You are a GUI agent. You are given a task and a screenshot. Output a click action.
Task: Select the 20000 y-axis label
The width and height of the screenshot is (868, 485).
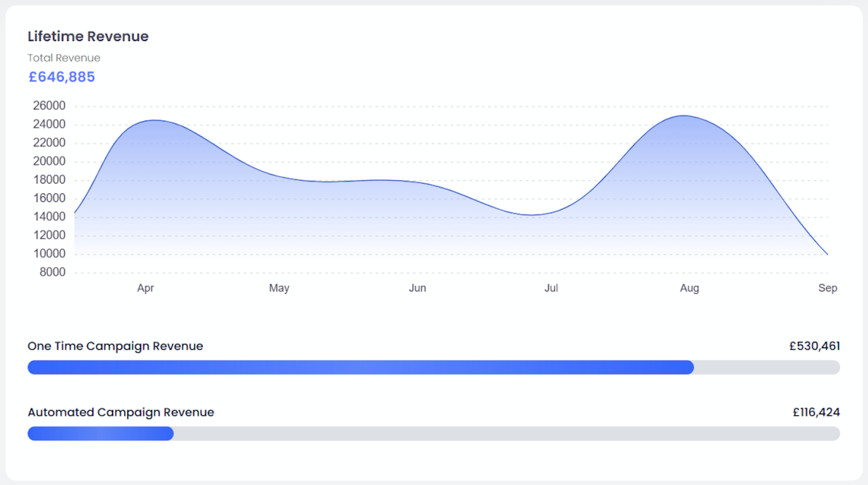[49, 161]
